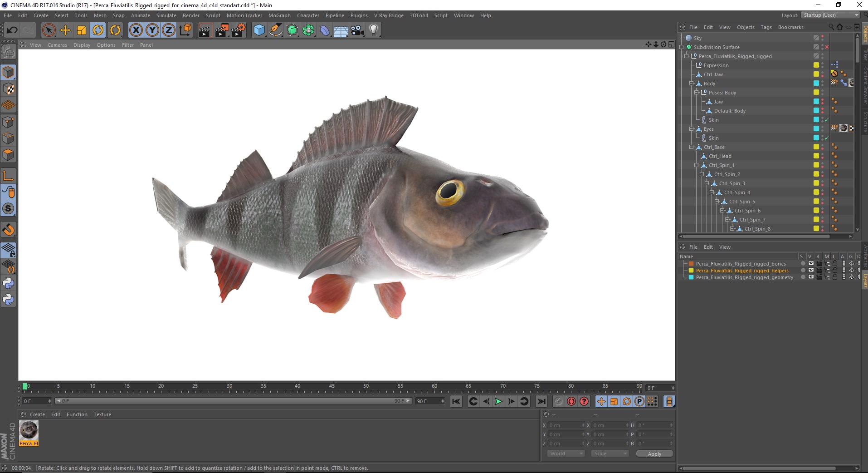Open the Character menu
Viewport: 868px width, 473px height.
tap(308, 15)
